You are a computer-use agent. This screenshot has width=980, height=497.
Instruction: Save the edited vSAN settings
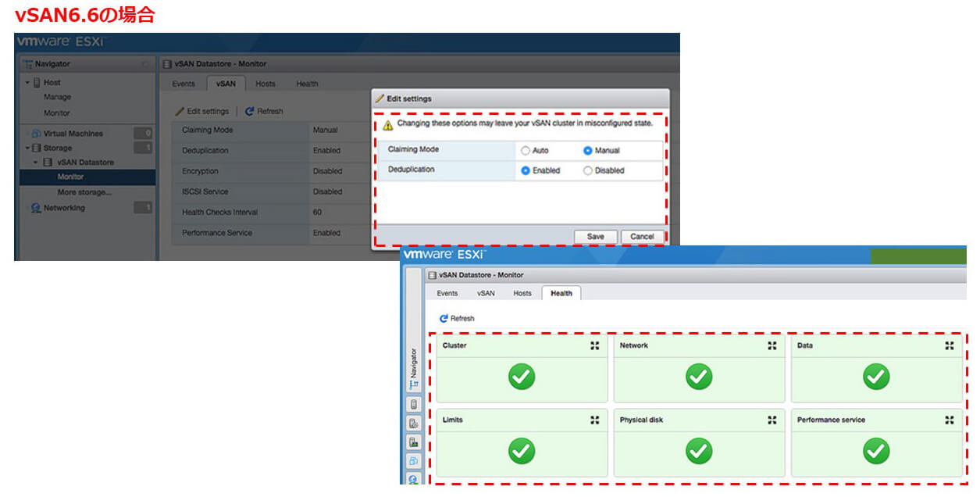[596, 237]
